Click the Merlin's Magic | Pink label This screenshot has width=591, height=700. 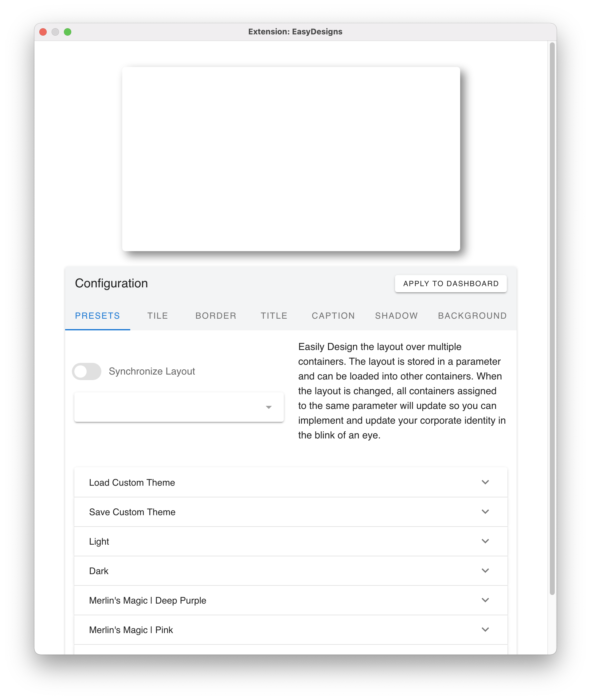coord(131,630)
